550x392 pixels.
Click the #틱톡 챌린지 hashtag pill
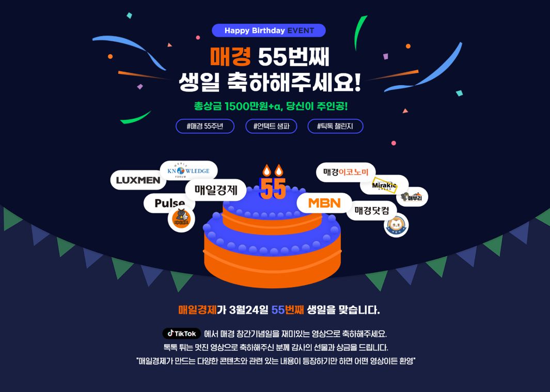point(335,127)
